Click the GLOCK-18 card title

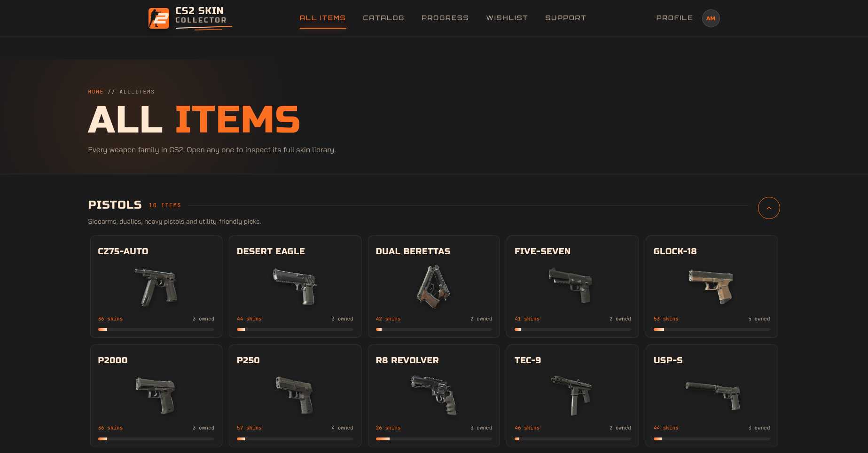point(675,251)
